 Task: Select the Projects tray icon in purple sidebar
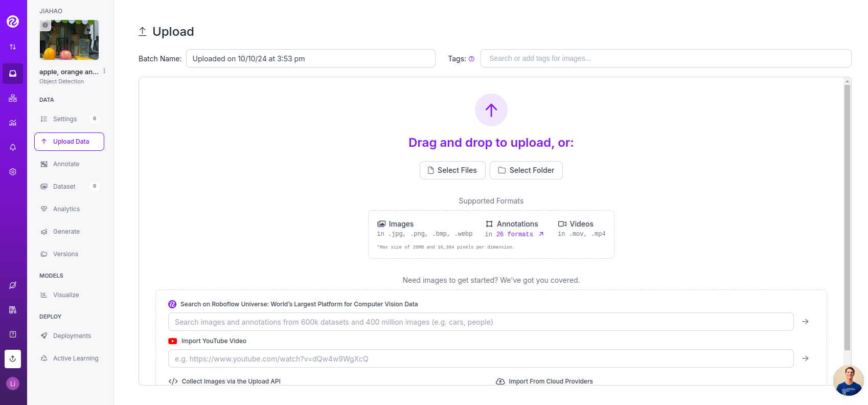(x=13, y=74)
